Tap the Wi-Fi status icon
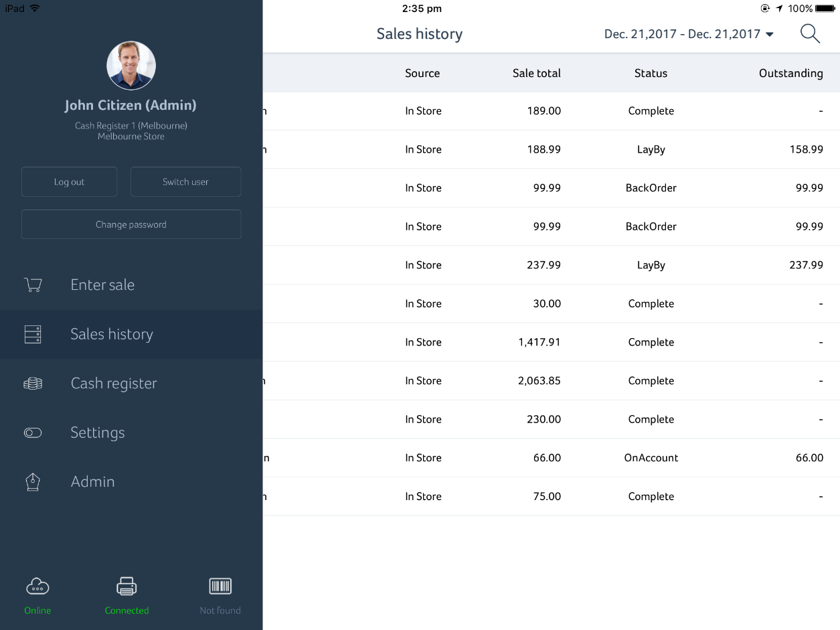The width and height of the screenshot is (840, 630). pos(35,9)
